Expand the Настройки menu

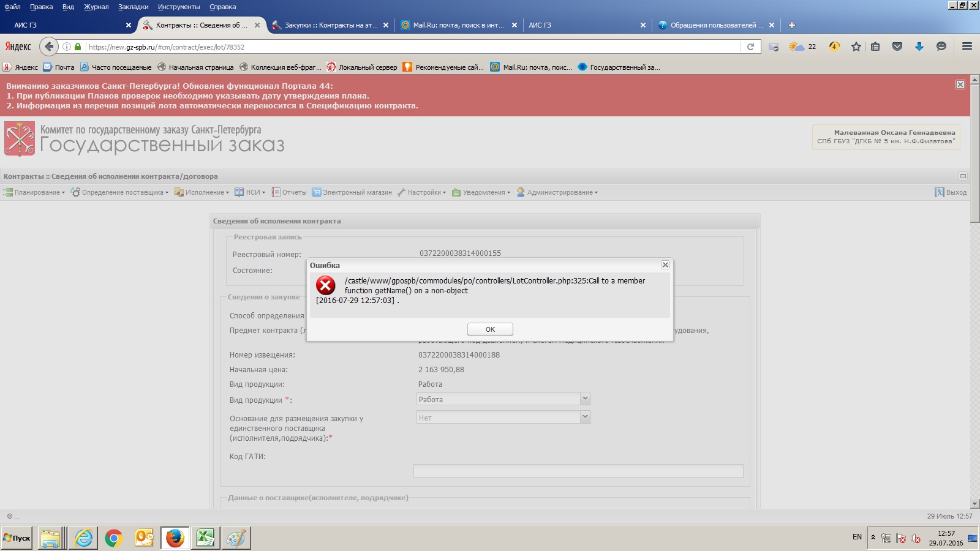tap(421, 192)
